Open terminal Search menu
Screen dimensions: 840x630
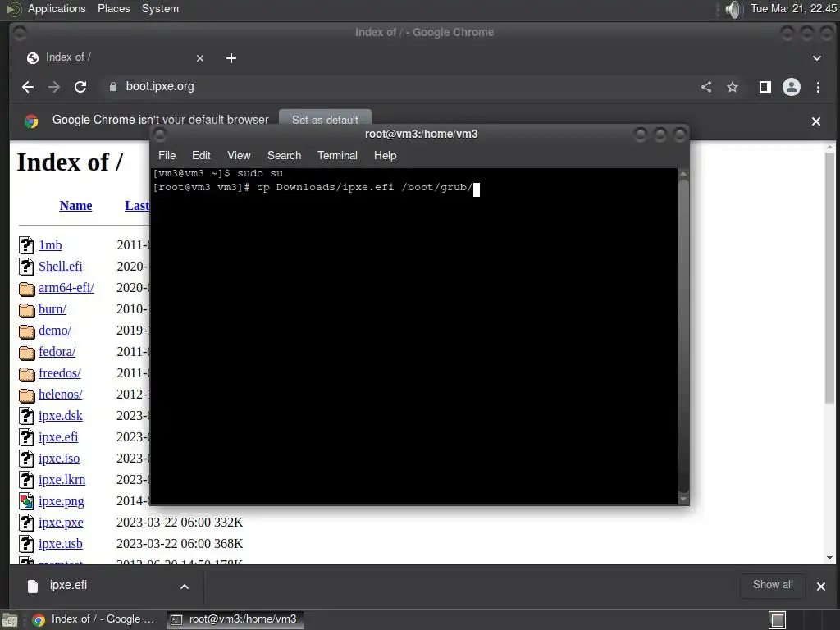(284, 155)
